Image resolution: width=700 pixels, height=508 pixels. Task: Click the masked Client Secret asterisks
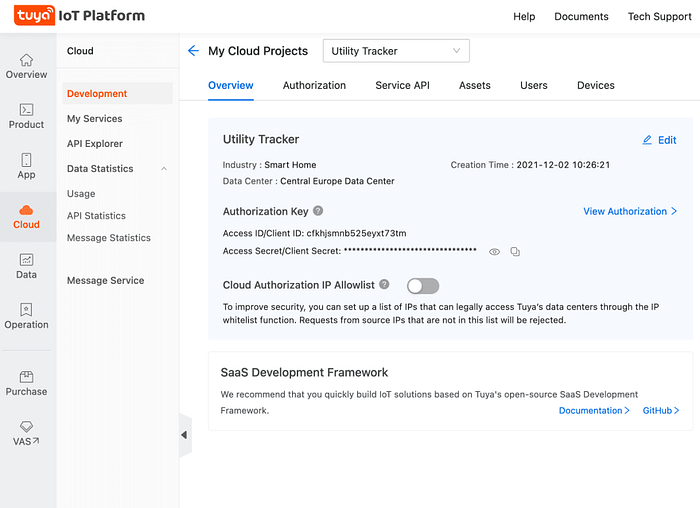pos(410,250)
